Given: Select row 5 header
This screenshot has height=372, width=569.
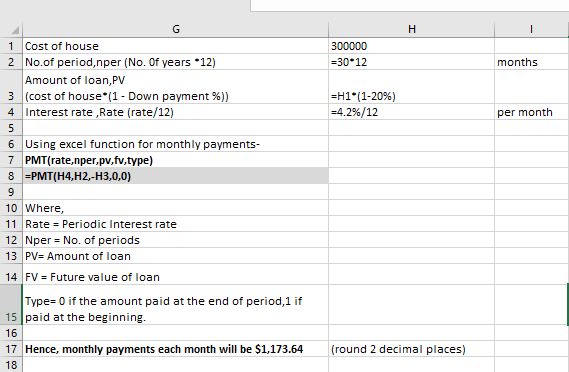Looking at the screenshot, I should tap(11, 128).
